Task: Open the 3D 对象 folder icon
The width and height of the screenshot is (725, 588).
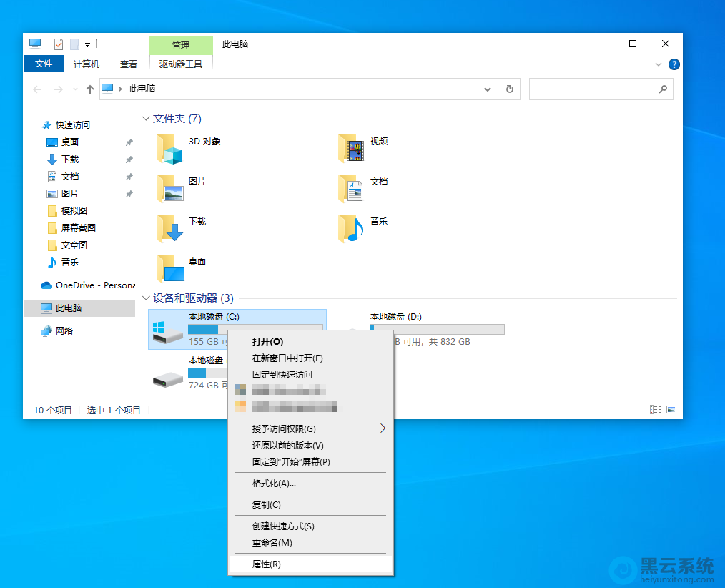Action: tap(170, 149)
